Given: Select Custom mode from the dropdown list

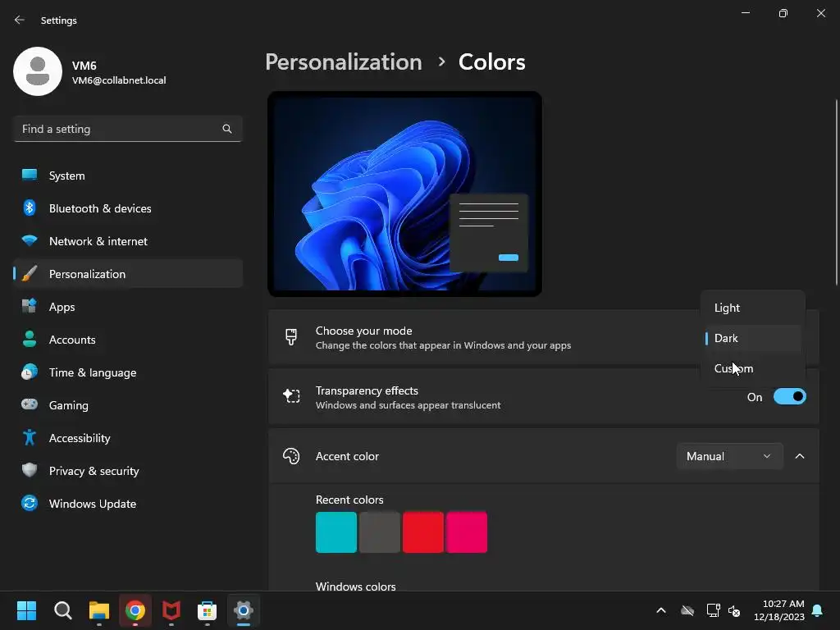Looking at the screenshot, I should pyautogui.click(x=753, y=368).
